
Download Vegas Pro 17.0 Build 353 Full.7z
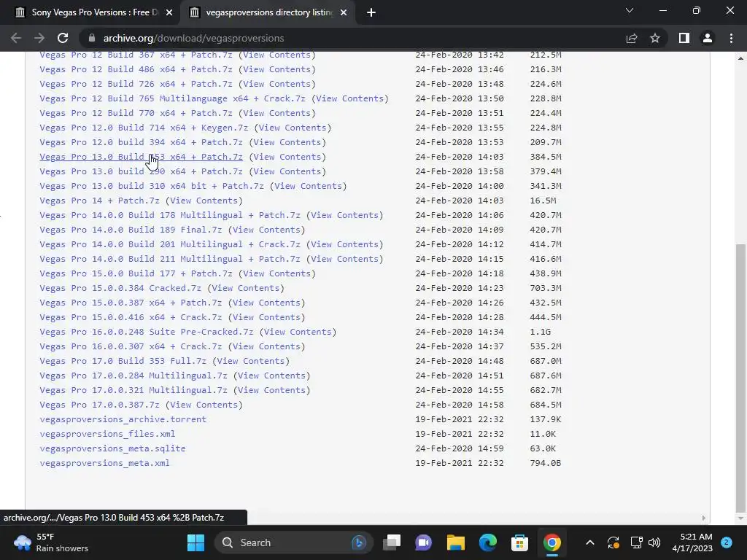pyautogui.click(x=123, y=361)
